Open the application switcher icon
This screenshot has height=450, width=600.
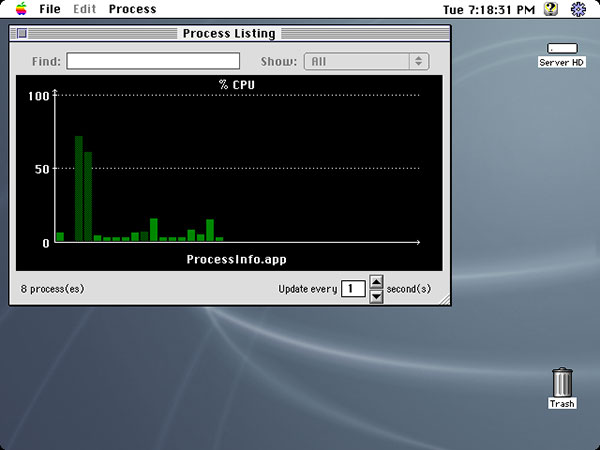[579, 9]
